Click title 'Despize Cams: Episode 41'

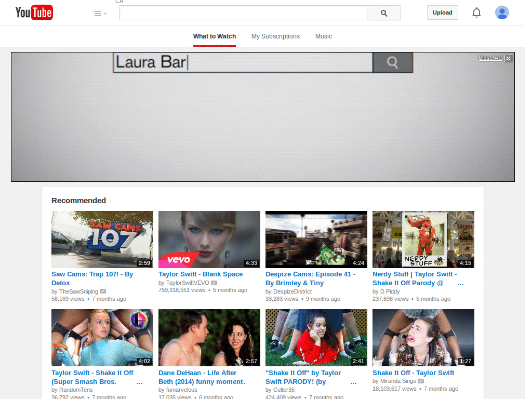coord(311,278)
